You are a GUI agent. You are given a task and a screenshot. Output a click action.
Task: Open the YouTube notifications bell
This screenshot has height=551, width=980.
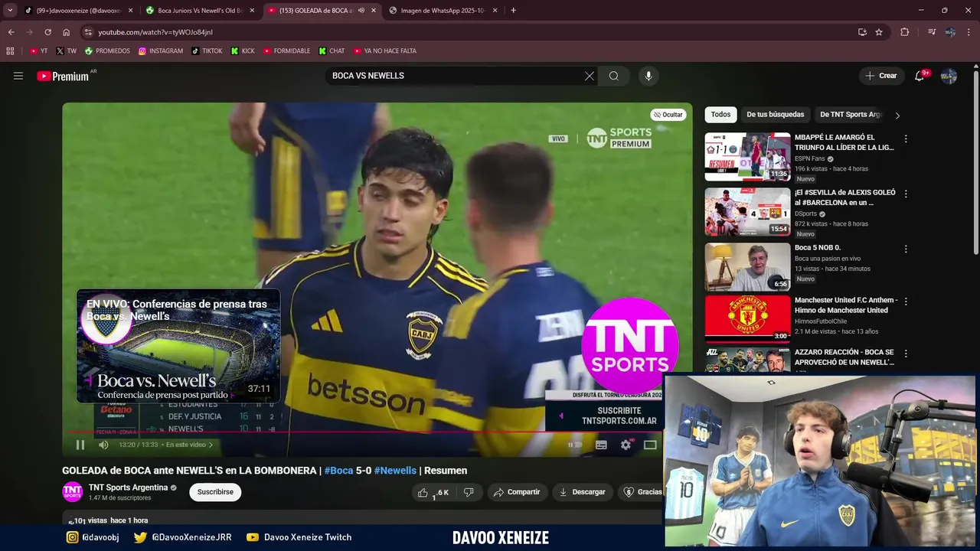point(920,76)
